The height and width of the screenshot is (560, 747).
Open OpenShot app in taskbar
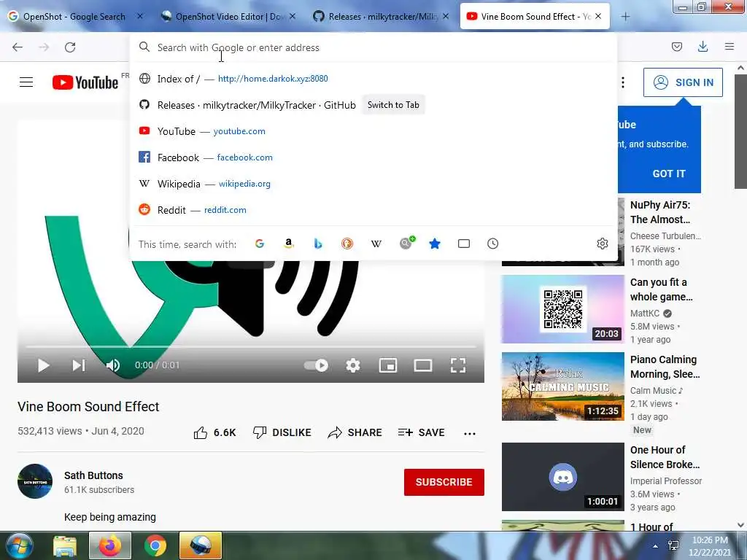pos(201,545)
